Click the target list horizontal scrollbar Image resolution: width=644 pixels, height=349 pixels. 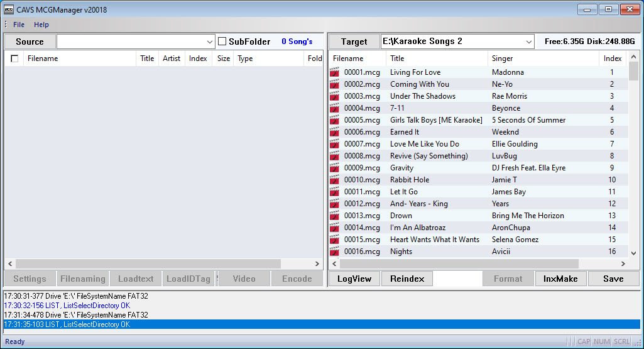[459, 263]
